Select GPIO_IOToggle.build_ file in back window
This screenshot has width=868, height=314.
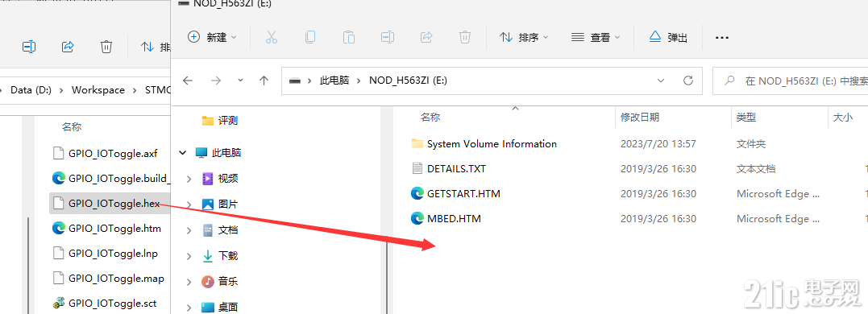point(119,179)
